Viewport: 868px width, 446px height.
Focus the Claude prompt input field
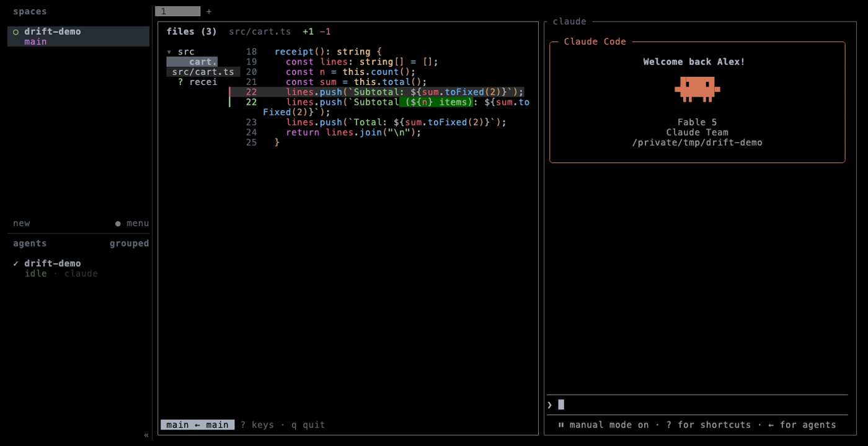coord(697,404)
